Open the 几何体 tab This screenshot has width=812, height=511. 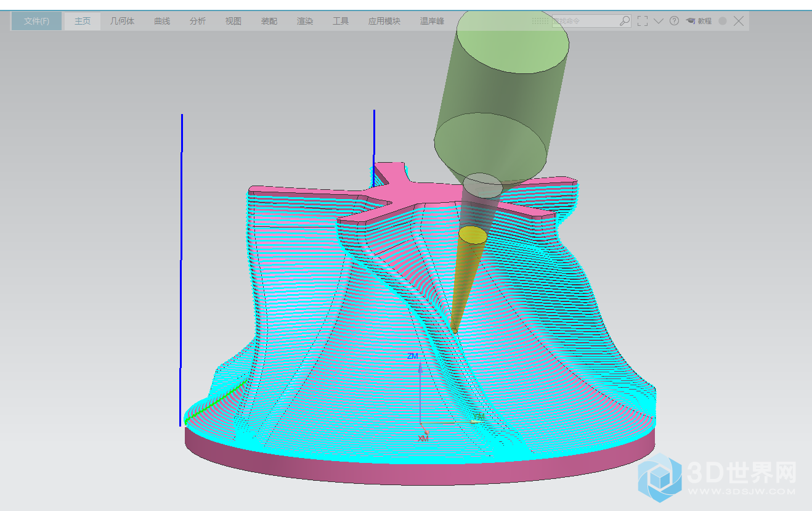(122, 21)
